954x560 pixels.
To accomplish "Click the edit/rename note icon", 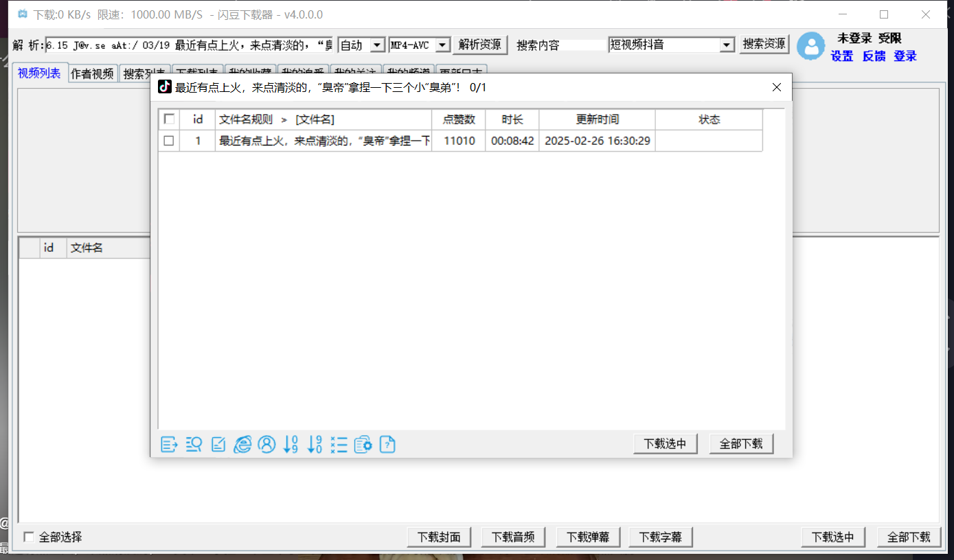I will point(218,445).
